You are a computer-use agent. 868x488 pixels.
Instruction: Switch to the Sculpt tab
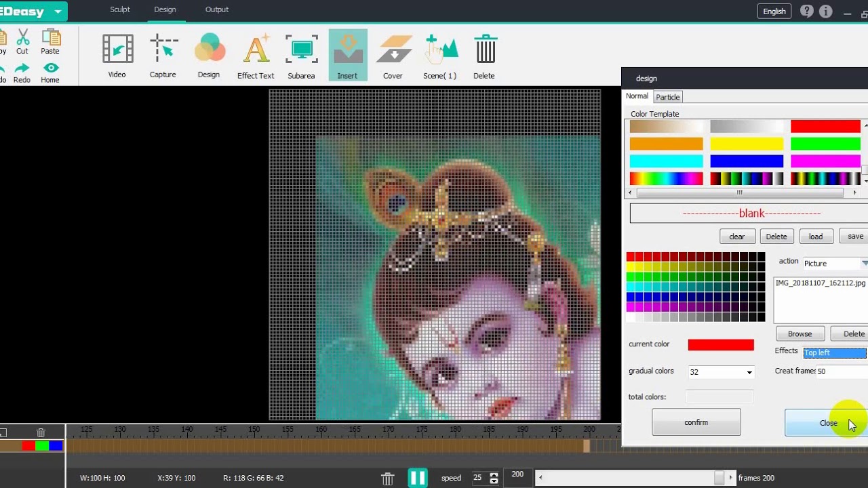(x=120, y=9)
